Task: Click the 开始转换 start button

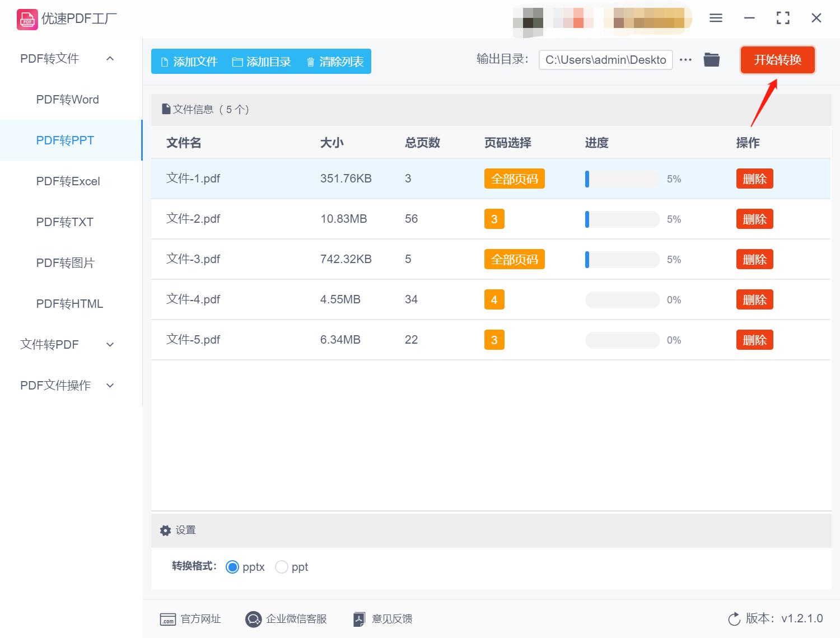Action: [778, 60]
